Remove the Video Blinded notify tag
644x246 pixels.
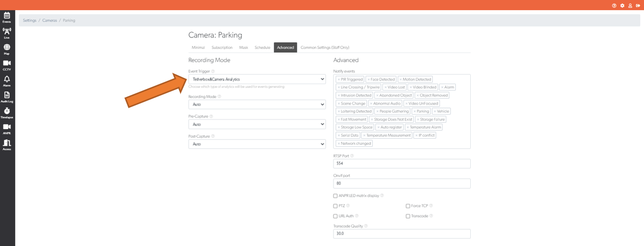tap(411, 87)
